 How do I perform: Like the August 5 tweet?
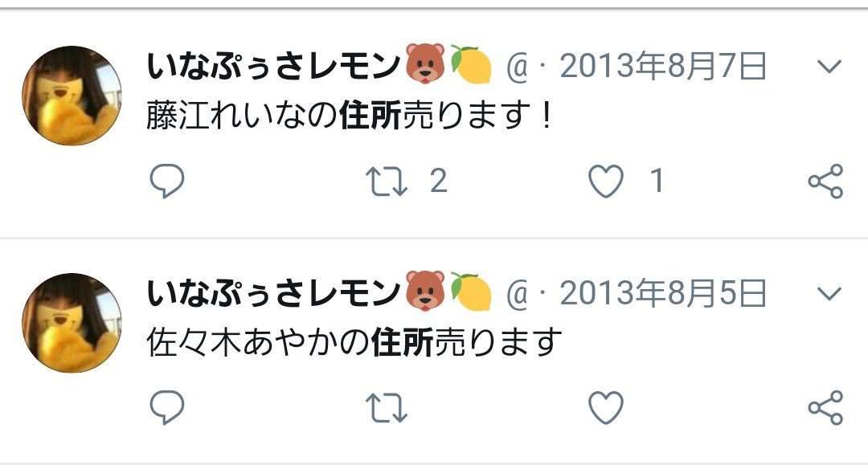[606, 408]
